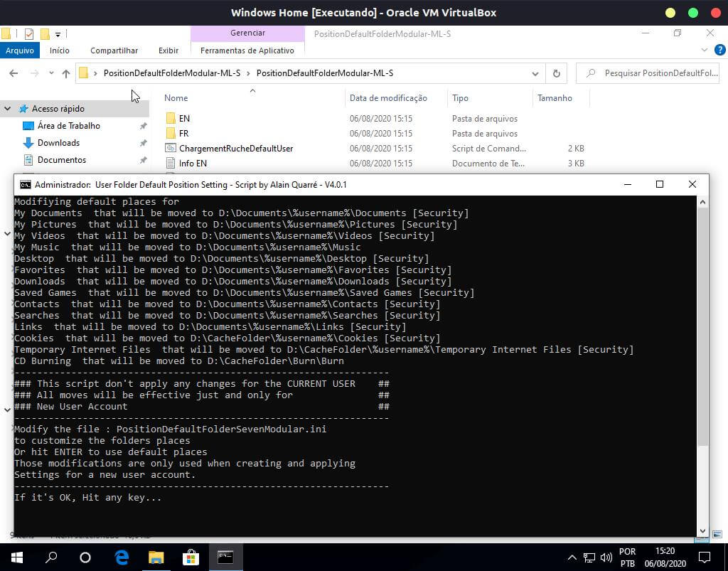The image size is (728, 571).
Task: Open the notification center icon
Action: click(704, 557)
